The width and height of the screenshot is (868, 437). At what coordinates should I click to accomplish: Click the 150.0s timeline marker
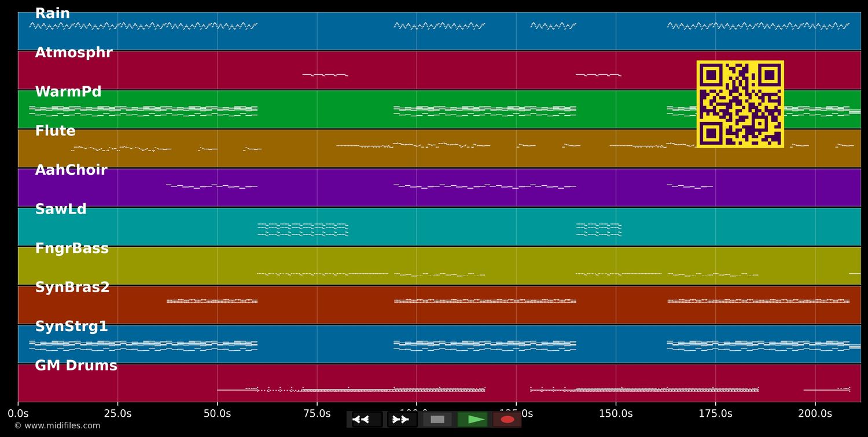click(x=616, y=413)
